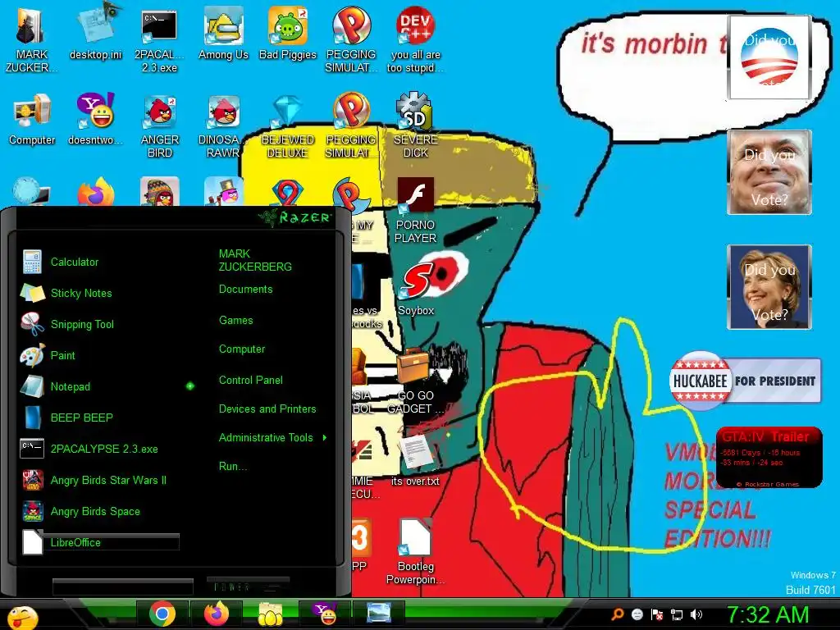Open LibreOffice from Start menu

pos(99,542)
